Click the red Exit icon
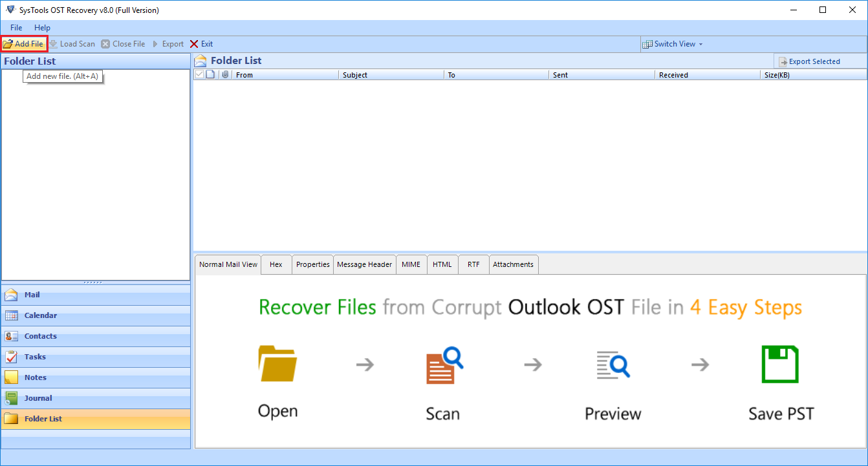This screenshot has height=466, width=868. (194, 44)
